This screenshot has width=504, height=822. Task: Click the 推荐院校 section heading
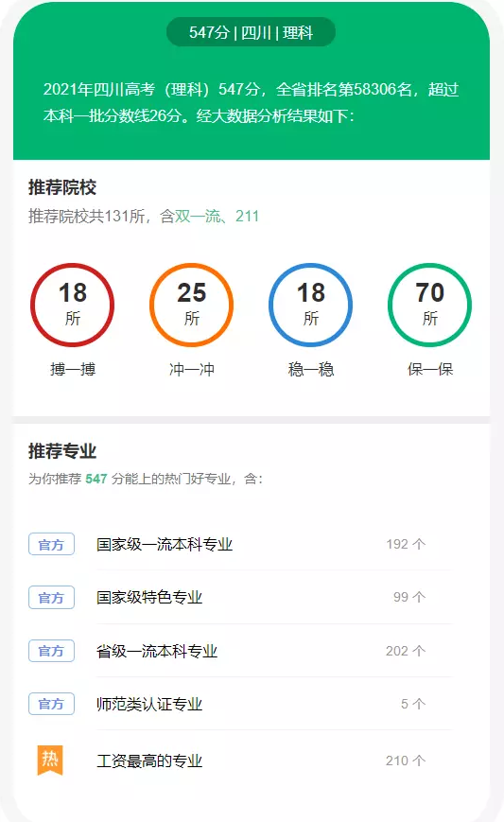tap(62, 187)
